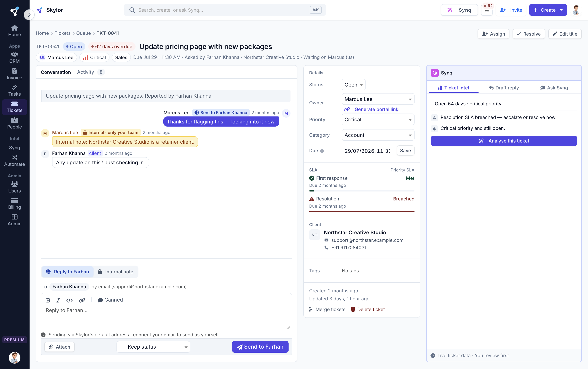Select Reply to Farhan mode

[x=68, y=272]
